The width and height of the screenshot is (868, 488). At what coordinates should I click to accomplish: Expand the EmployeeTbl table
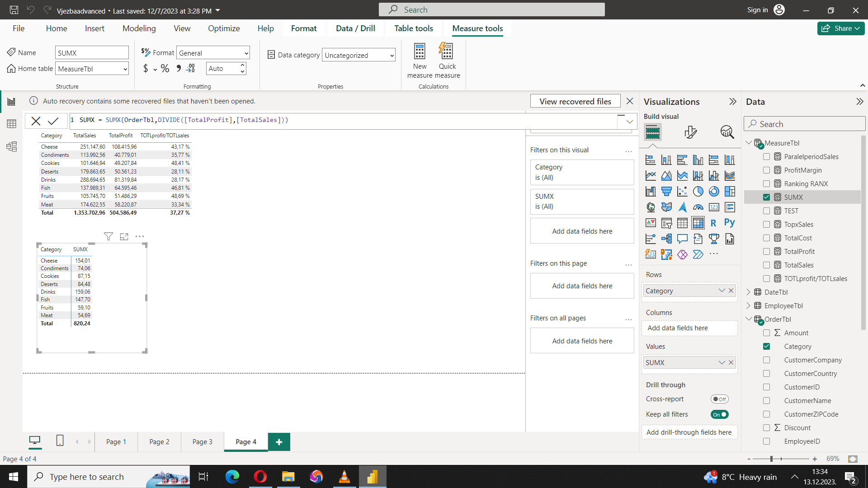pos(748,306)
